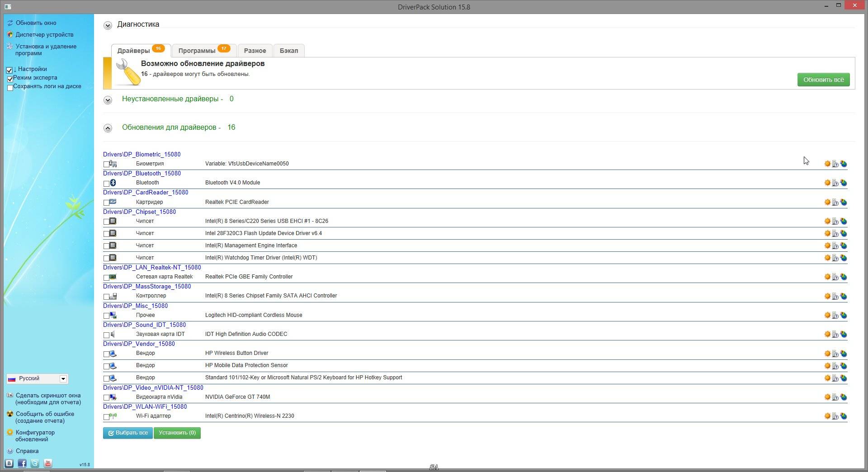This screenshot has width=868, height=472.
Task: Click driver info icon for Intel Watchdog Timer Driver
Action: pos(835,258)
